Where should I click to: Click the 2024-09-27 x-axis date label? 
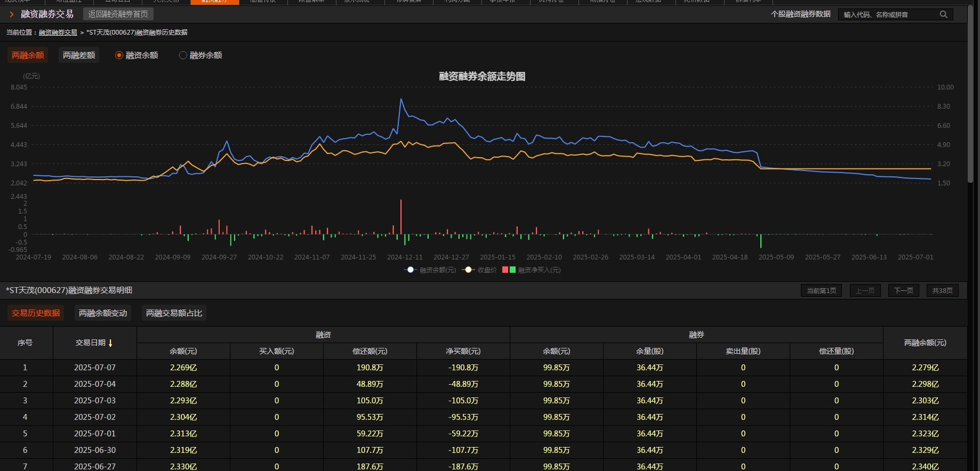(x=219, y=257)
